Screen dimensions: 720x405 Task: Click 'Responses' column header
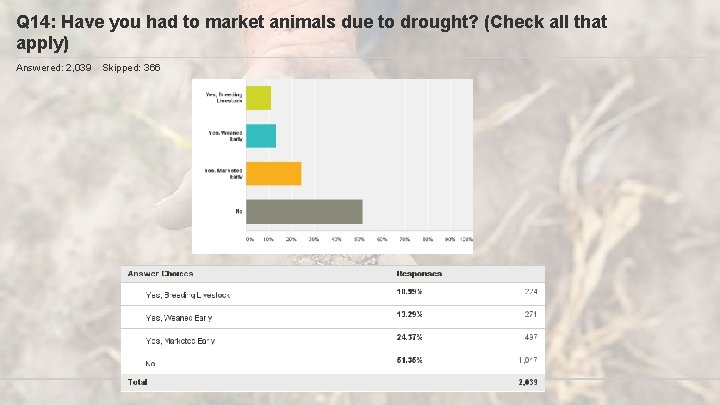point(419,274)
